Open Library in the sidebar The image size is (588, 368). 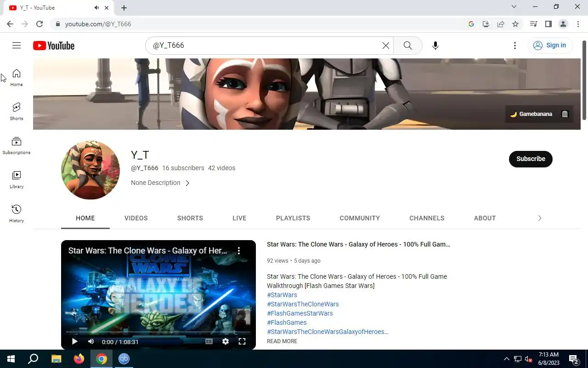17,180
